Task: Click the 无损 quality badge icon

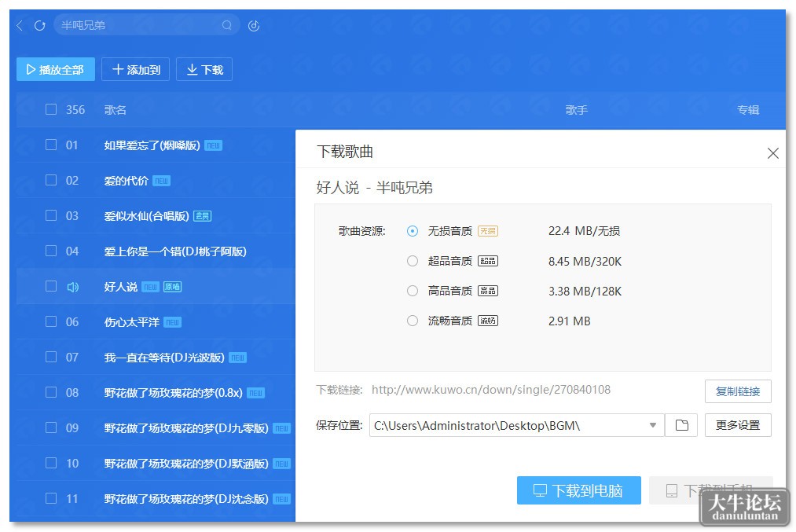Action: click(488, 231)
